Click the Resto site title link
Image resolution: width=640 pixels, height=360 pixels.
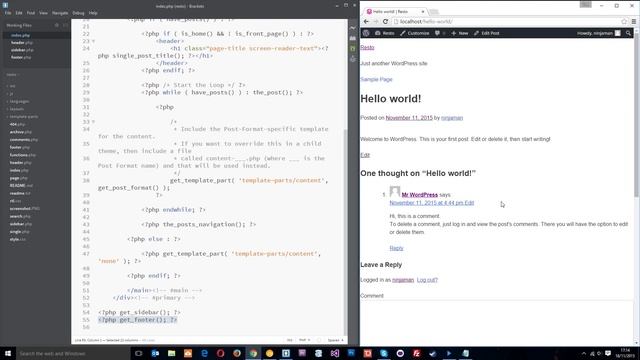tap(367, 47)
